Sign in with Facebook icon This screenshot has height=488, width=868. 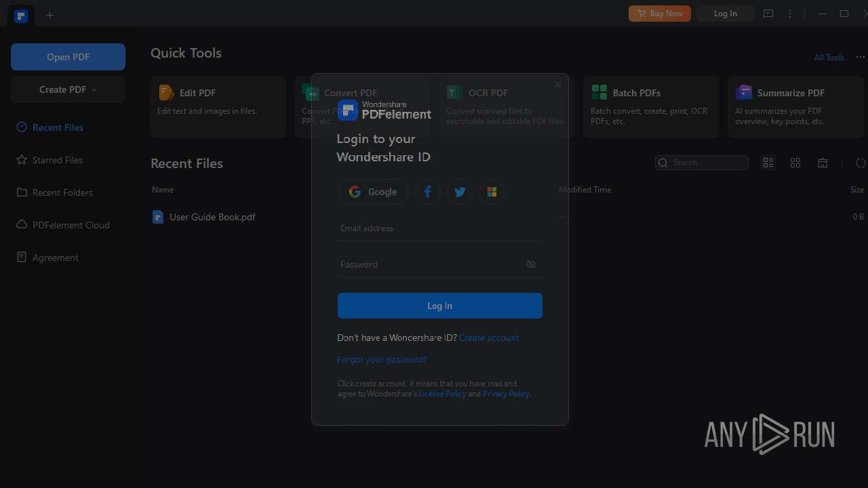pos(428,192)
